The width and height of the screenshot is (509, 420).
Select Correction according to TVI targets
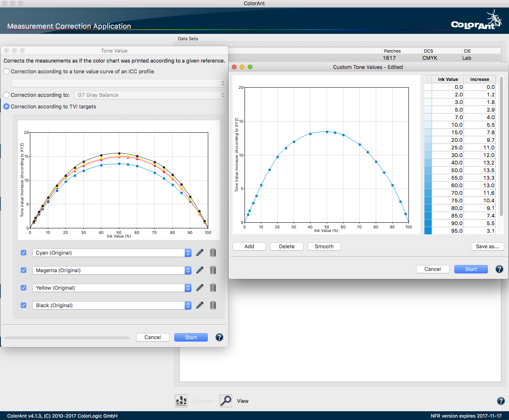point(6,106)
